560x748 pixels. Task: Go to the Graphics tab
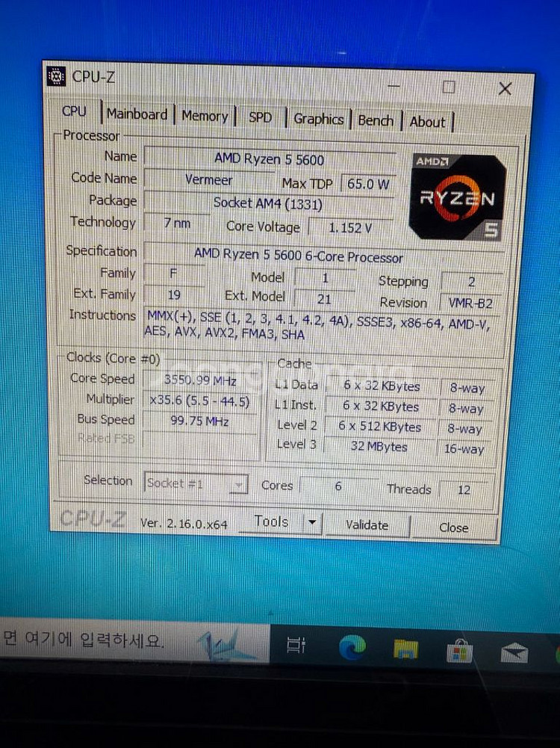(318, 119)
